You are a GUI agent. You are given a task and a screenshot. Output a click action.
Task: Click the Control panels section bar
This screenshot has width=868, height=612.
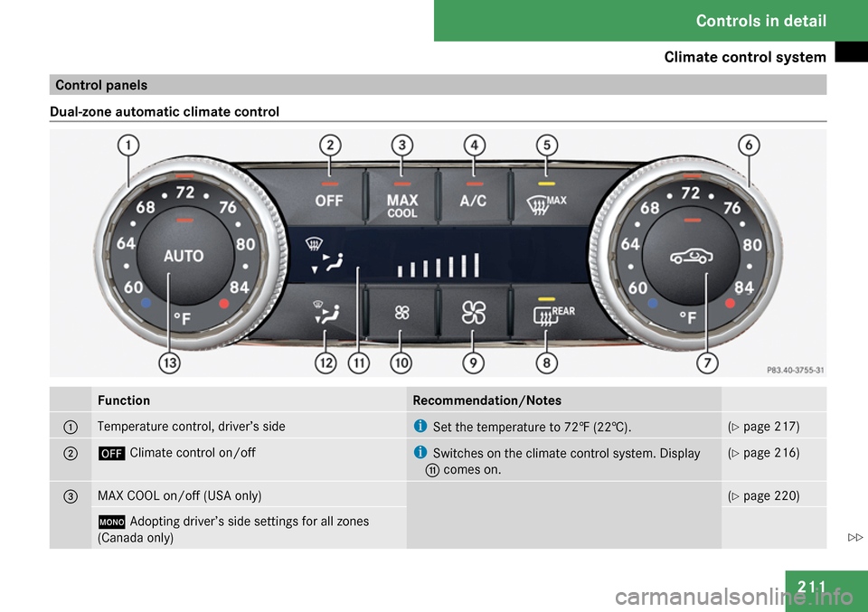click(438, 85)
